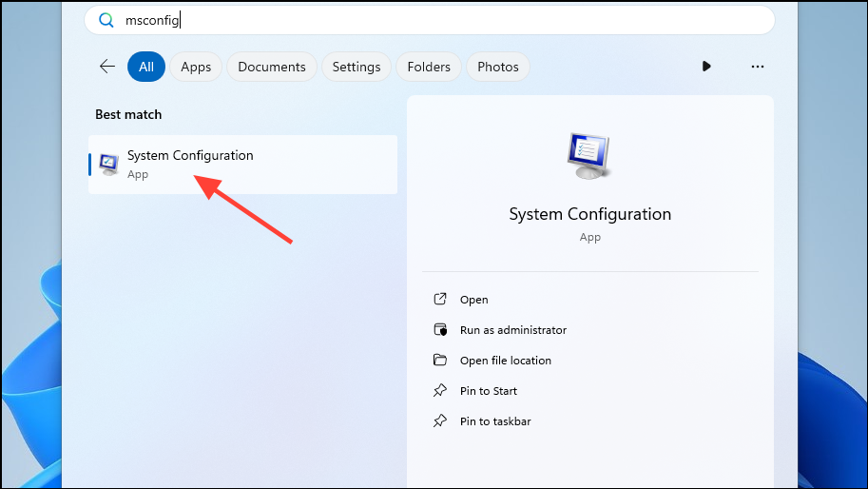
Task: Click the Run as administrator shield icon
Action: tap(440, 329)
